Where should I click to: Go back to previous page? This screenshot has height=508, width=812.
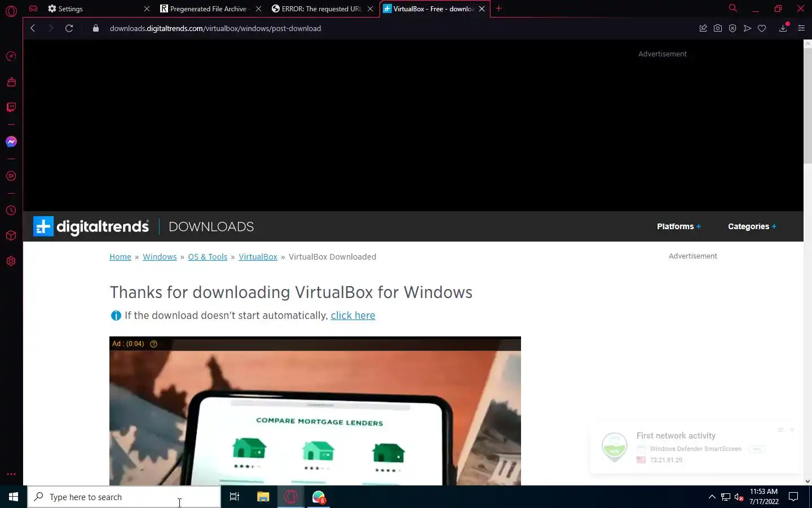click(x=33, y=28)
